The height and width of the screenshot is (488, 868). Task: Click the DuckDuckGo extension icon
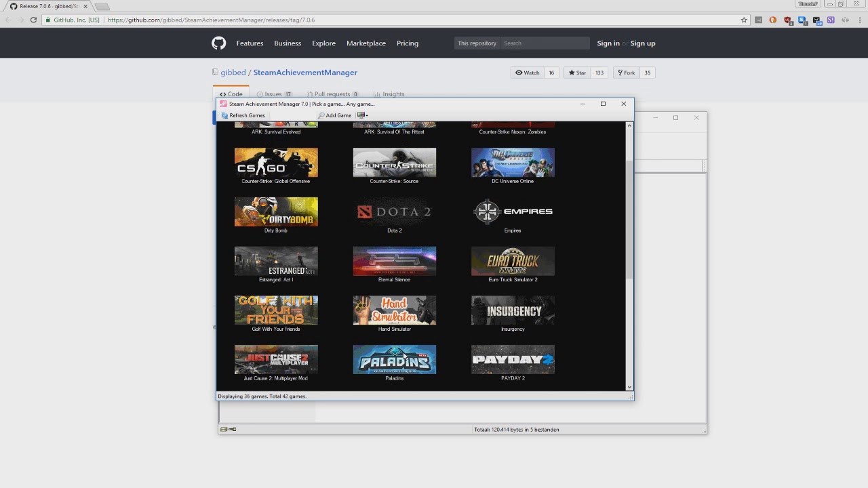(x=772, y=20)
